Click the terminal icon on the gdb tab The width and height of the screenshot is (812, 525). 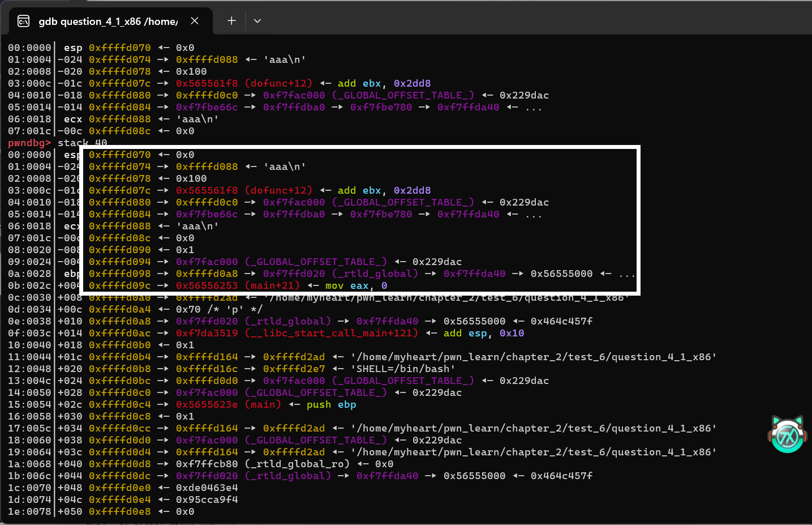[23, 21]
